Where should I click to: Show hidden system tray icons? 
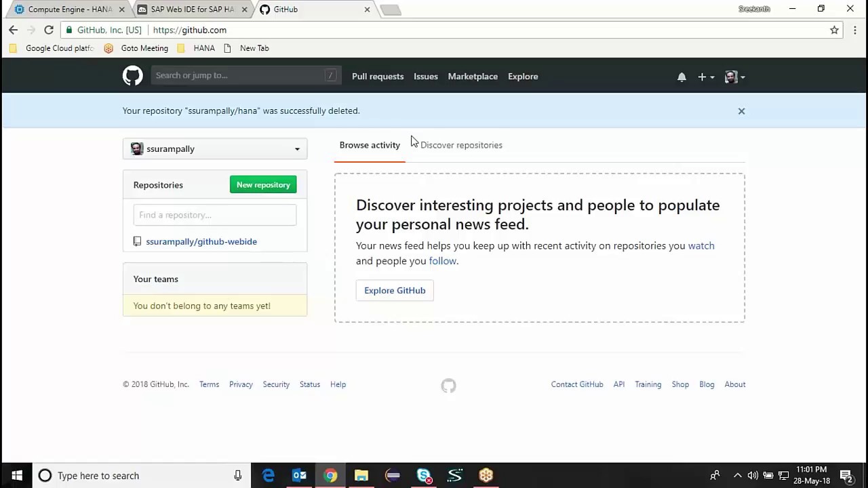click(x=737, y=476)
